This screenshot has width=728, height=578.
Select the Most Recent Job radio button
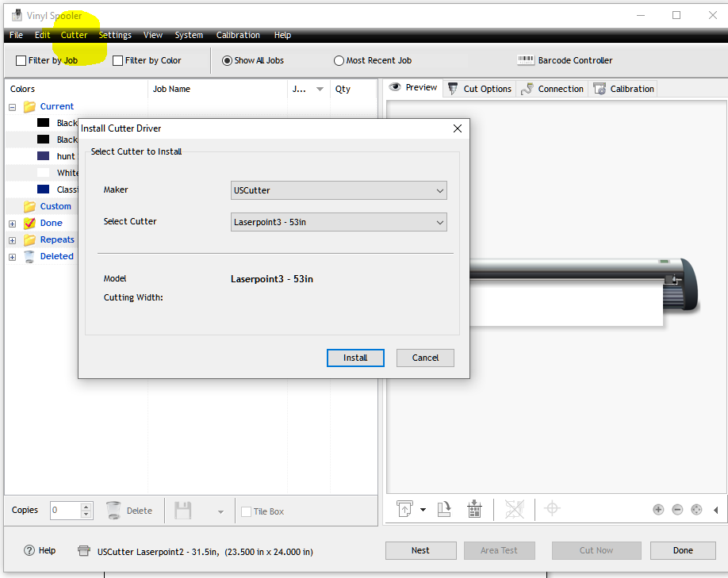point(339,60)
